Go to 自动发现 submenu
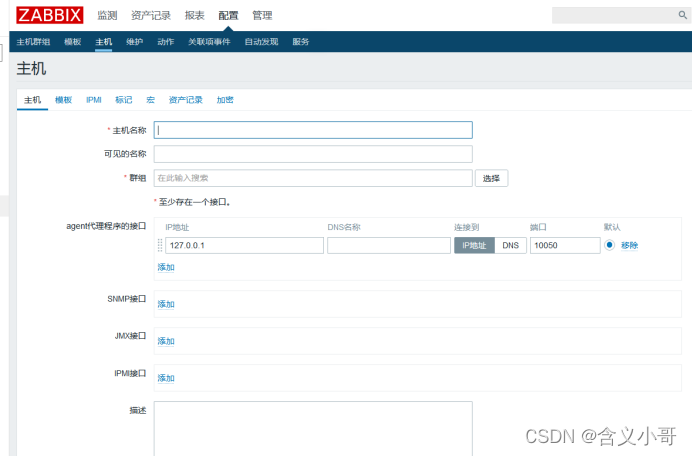The height and width of the screenshot is (456, 692). (x=262, y=42)
